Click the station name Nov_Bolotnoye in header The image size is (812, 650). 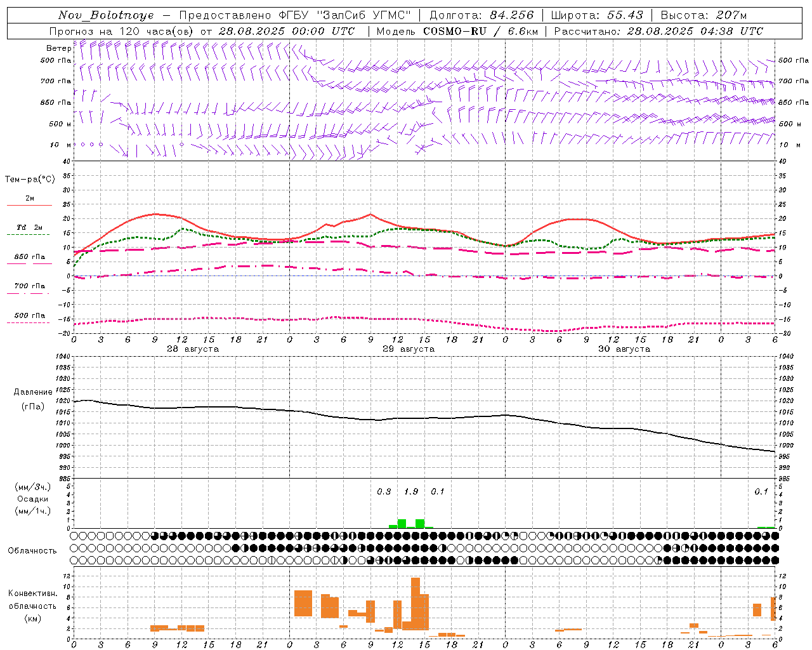[x=107, y=15]
